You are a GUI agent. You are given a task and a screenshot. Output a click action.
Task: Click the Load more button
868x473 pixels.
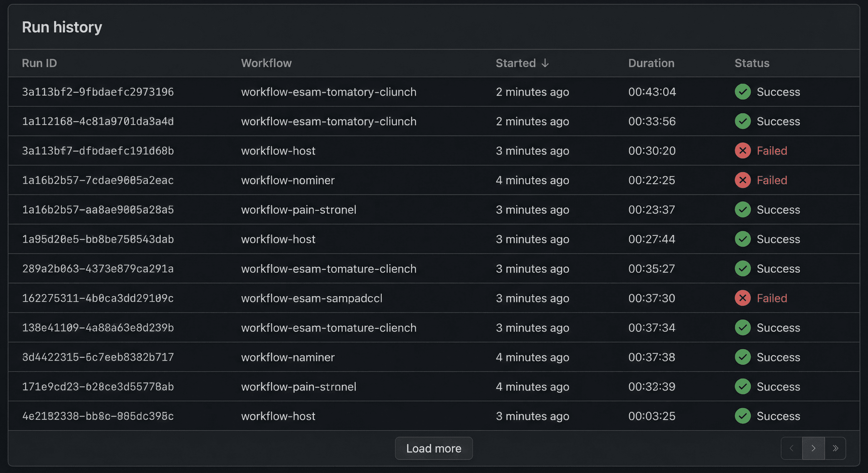pos(434,448)
